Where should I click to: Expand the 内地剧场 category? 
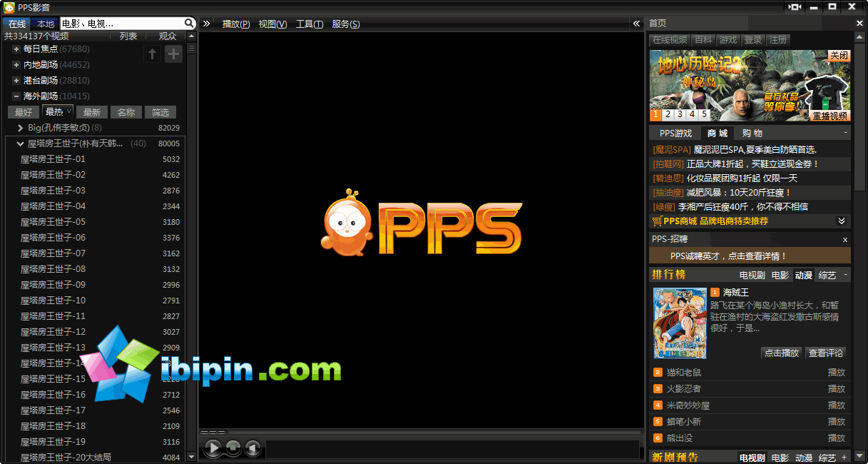pyautogui.click(x=16, y=65)
